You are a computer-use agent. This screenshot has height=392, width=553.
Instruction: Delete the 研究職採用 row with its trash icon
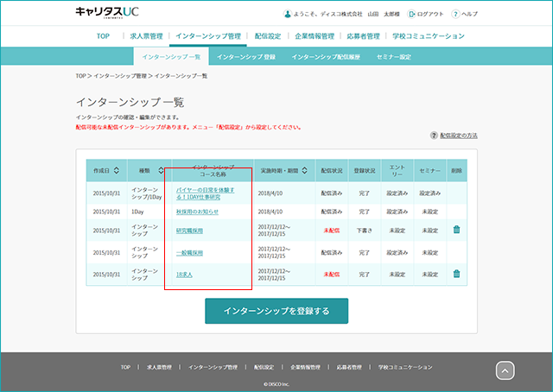pyautogui.click(x=456, y=230)
